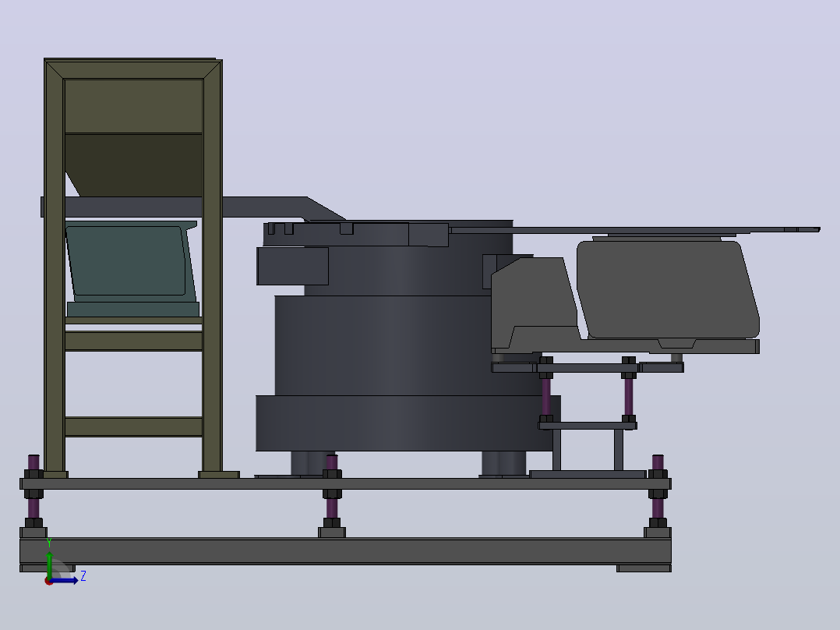Click the Z label next to the triad

click(x=83, y=576)
